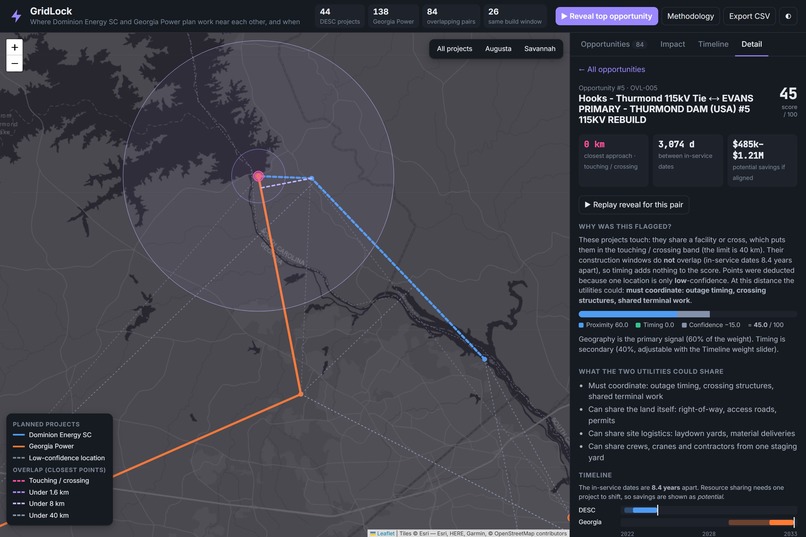This screenshot has height=537, width=806.
Task: Zoom in the map with plus button
Action: 14,47
